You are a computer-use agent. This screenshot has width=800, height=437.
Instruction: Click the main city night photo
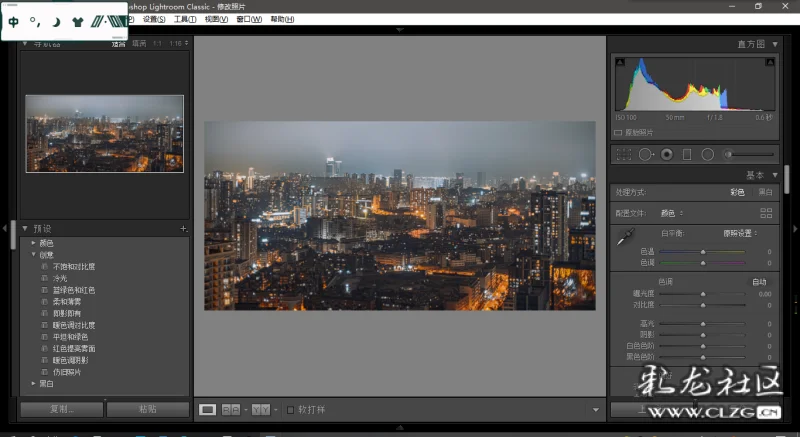(x=400, y=216)
